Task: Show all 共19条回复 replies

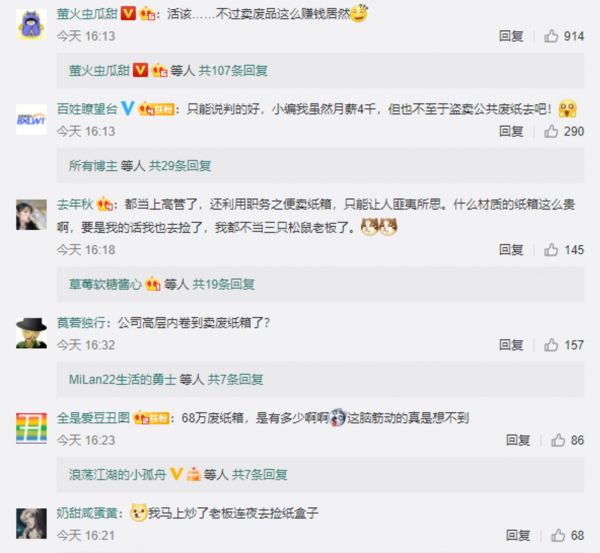Action: tap(223, 284)
